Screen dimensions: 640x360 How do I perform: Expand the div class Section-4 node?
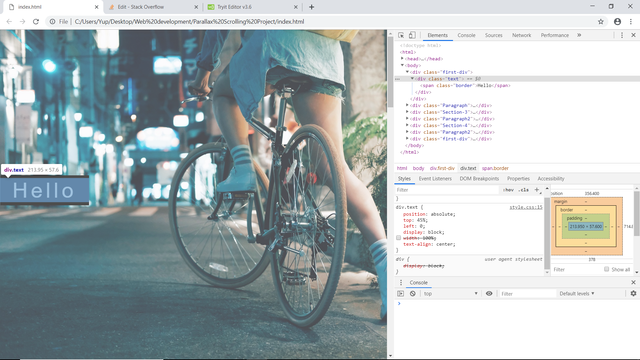(407, 125)
